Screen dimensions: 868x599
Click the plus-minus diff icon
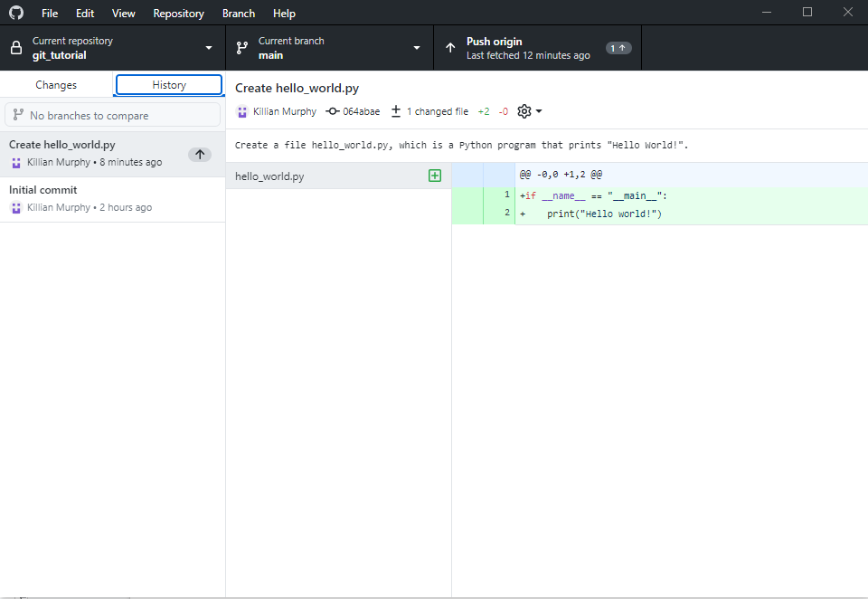(396, 111)
